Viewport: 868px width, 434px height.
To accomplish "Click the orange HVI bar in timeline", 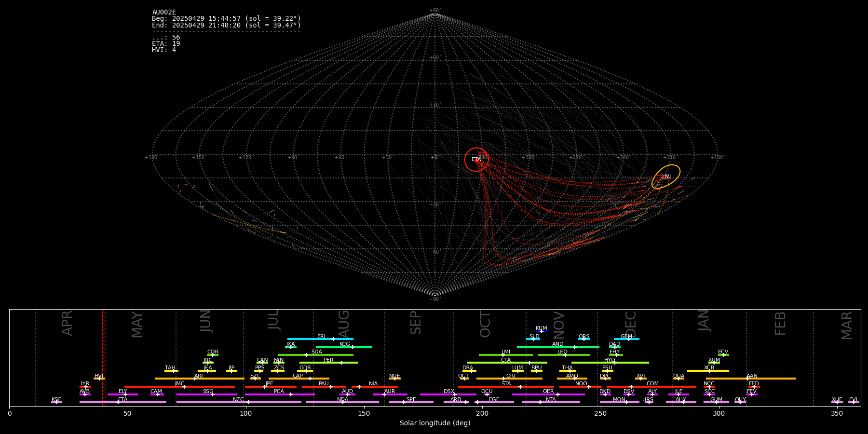I will pos(99,379).
